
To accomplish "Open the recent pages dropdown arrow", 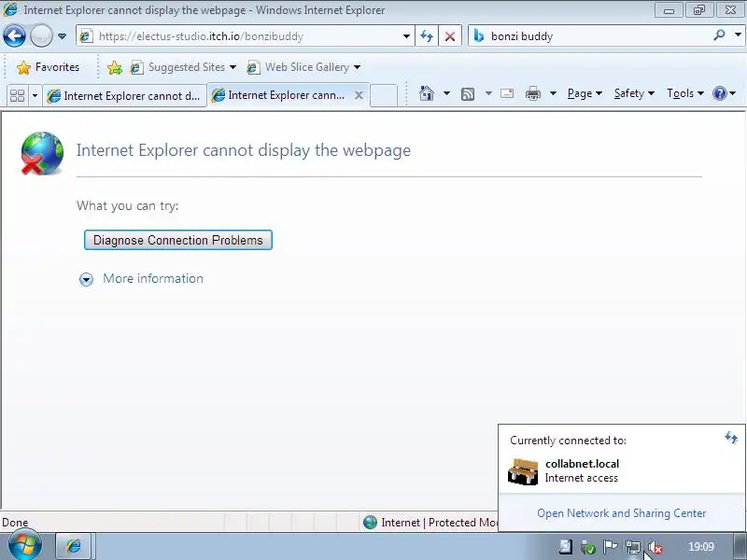I will point(62,36).
